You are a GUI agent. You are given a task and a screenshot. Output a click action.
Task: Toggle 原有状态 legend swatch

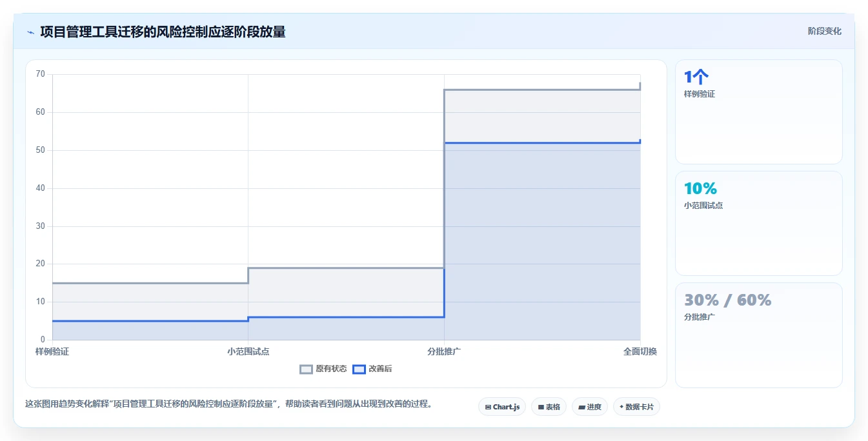307,369
